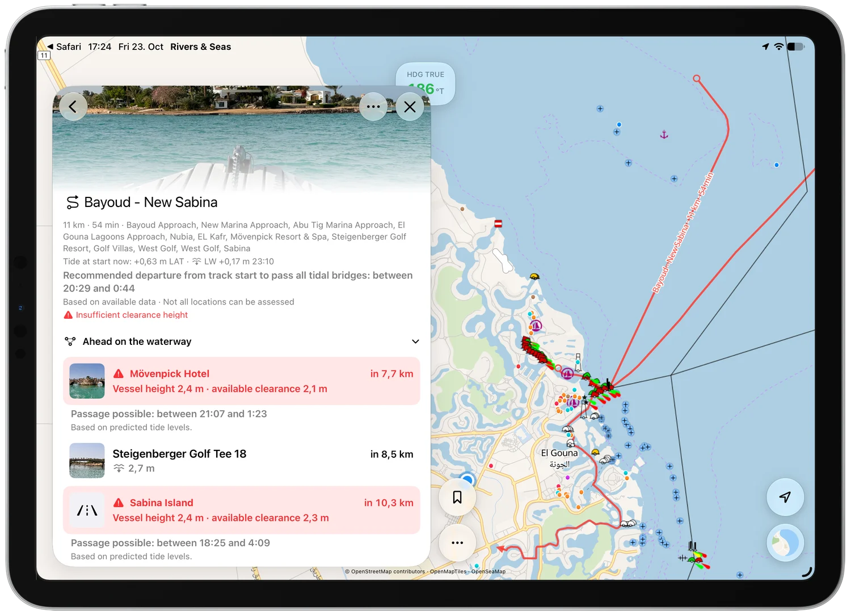Tap the Bayoud-NewSabina route line label
The height and width of the screenshot is (616, 851).
[x=683, y=233]
